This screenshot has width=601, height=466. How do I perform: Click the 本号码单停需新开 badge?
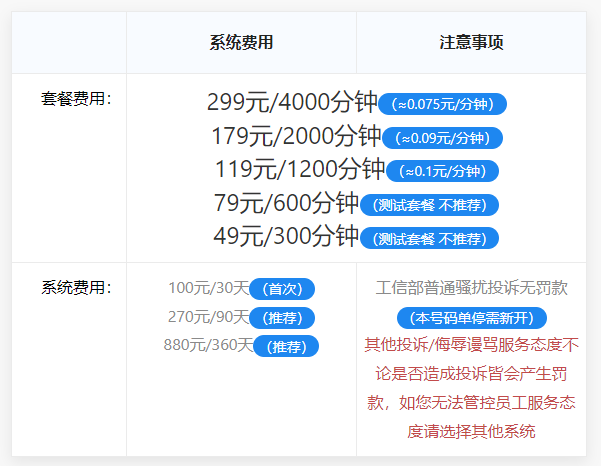(x=472, y=318)
